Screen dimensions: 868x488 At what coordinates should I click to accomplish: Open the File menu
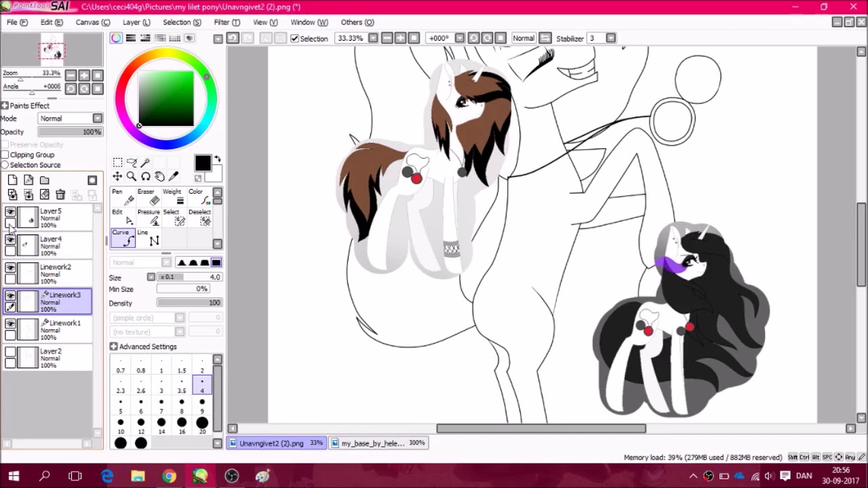17,22
